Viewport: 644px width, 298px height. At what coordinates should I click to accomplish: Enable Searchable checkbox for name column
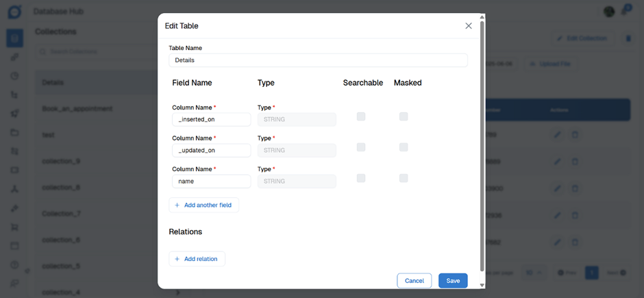coord(361,178)
